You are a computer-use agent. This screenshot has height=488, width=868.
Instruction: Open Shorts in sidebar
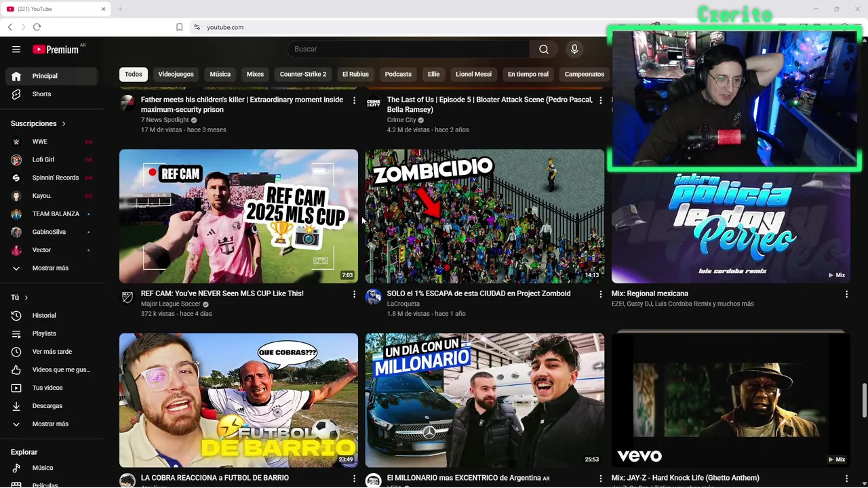[52, 94]
